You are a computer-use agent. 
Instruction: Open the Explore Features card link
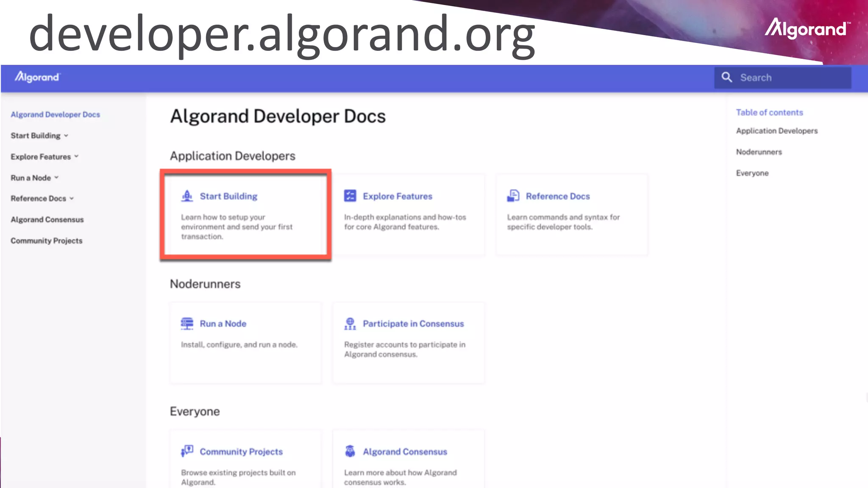point(398,196)
